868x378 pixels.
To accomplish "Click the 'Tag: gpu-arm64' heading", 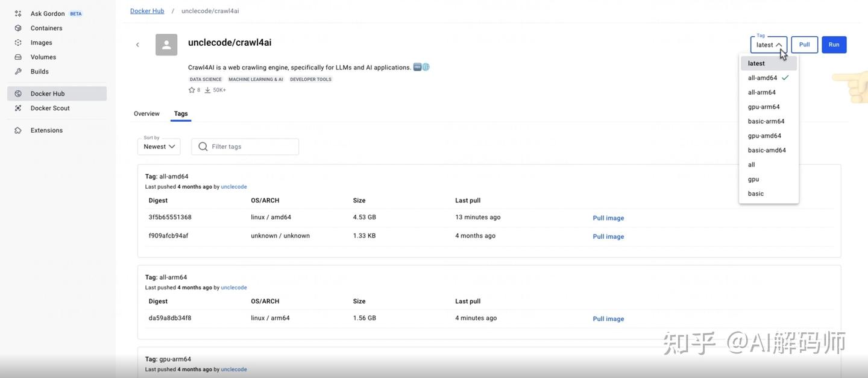I will (x=168, y=359).
